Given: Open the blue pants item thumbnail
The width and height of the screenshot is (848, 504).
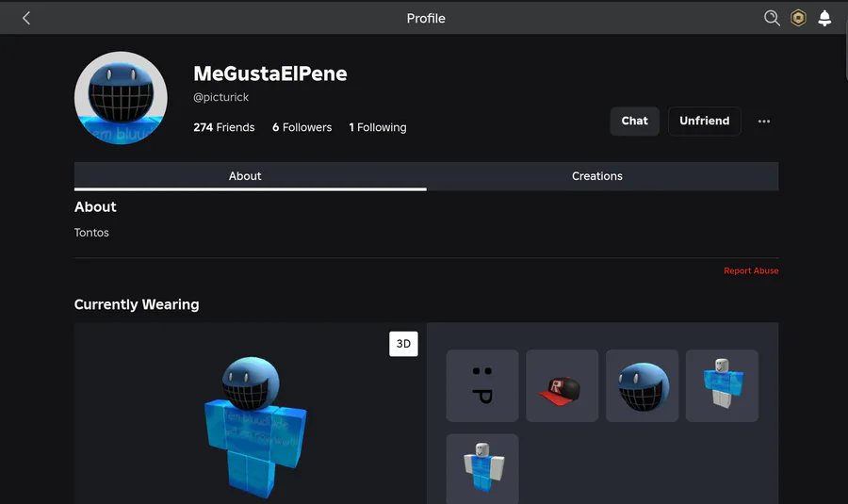Looking at the screenshot, I should pyautogui.click(x=482, y=469).
